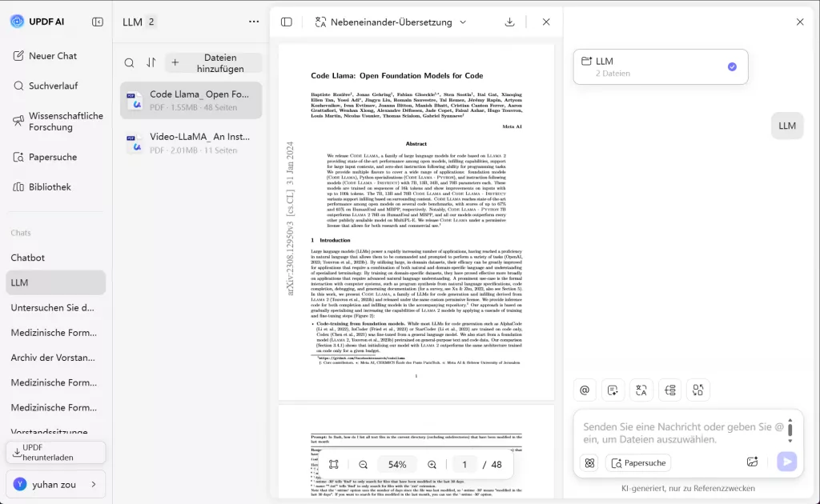The height and width of the screenshot is (504, 820).
Task: Deselect the LLM collection checkmark
Action: point(732,66)
